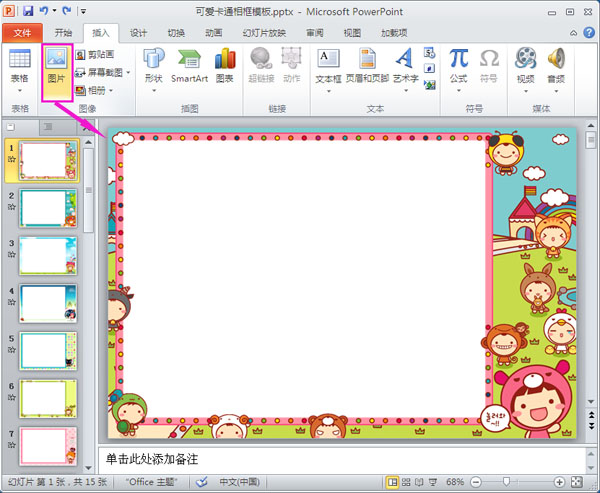Switch to the 加载项 (Add-ins) ribbon tab
Viewport: 600px width, 493px height.
(394, 33)
